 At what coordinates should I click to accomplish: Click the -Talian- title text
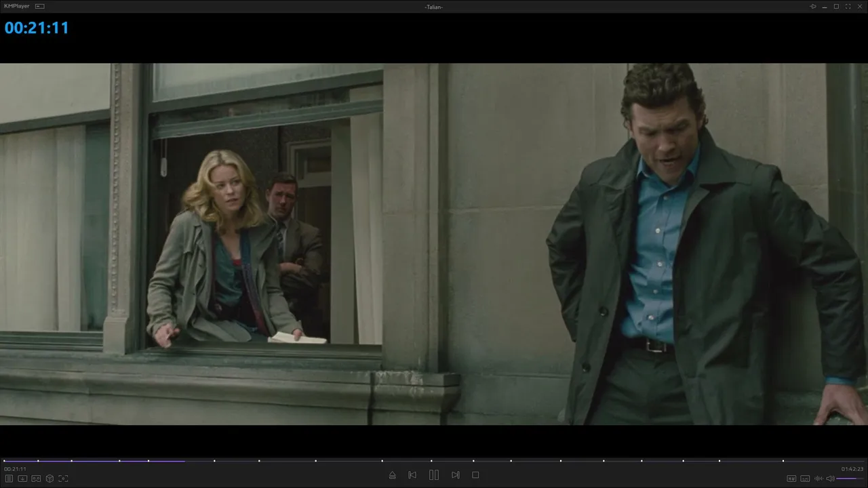(434, 7)
